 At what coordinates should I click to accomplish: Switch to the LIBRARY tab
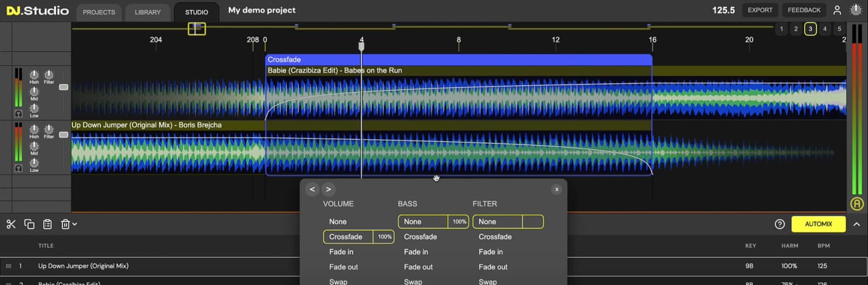pyautogui.click(x=148, y=12)
